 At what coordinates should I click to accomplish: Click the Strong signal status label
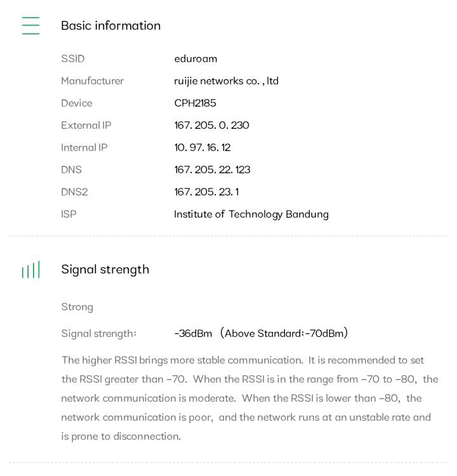tap(77, 307)
